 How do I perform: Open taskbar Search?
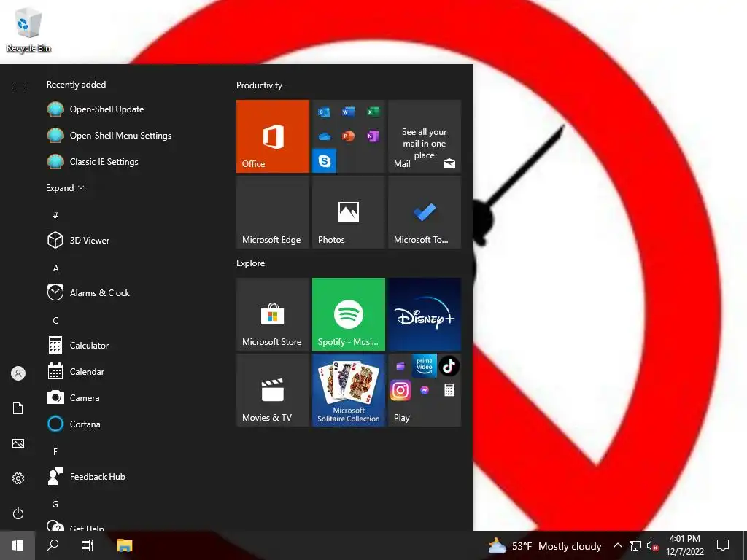pos(53,545)
